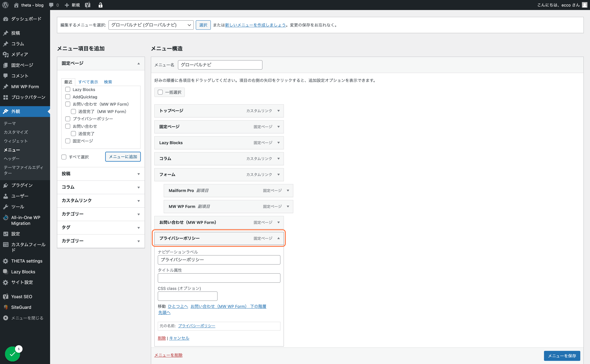
Task: Check プライバシーポリシー page checkbox
Action: 68,119
